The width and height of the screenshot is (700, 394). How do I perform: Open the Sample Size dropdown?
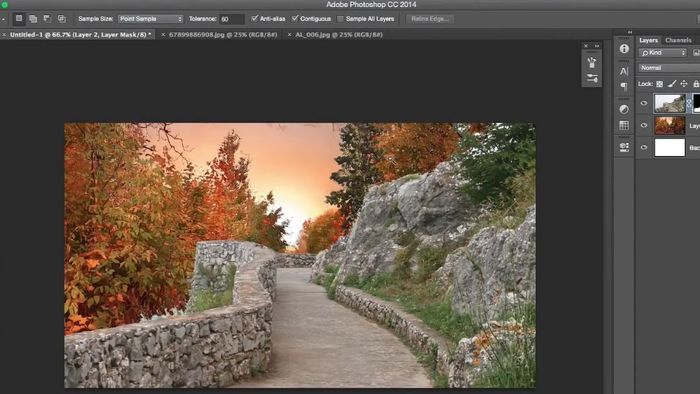click(150, 19)
